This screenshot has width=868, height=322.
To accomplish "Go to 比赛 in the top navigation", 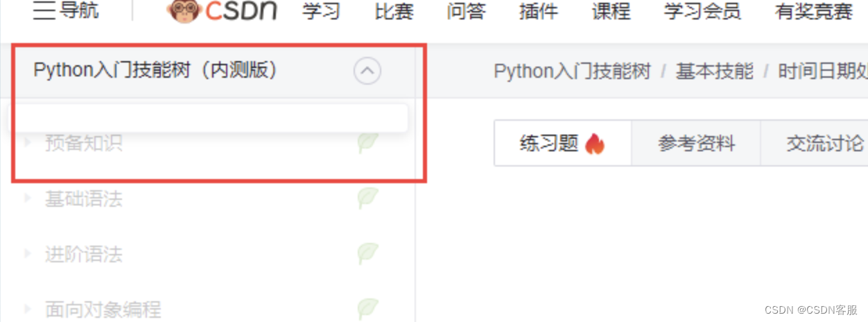I will point(394,11).
